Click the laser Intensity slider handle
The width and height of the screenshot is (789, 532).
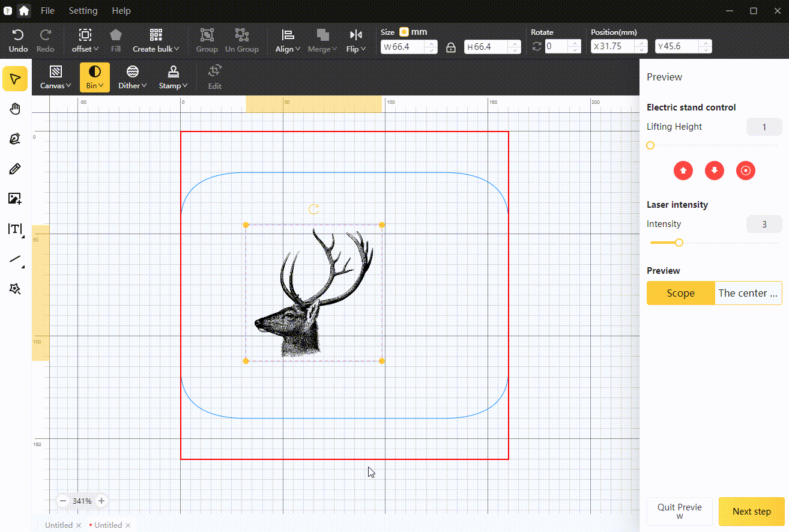click(679, 243)
